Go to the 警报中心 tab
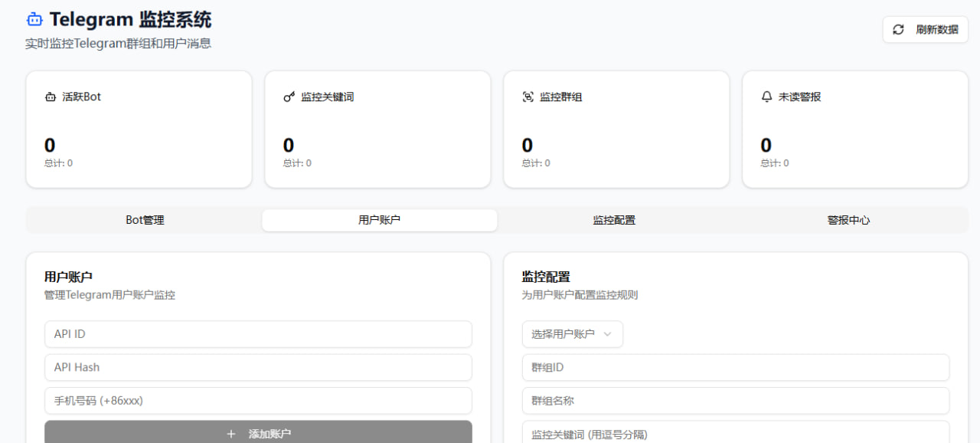This screenshot has width=980, height=443. (x=848, y=220)
